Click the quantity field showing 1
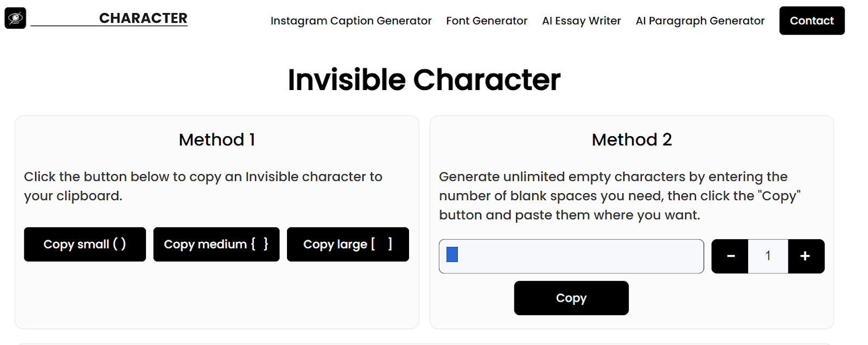Viewport: 868px width, 345px height. point(768,256)
